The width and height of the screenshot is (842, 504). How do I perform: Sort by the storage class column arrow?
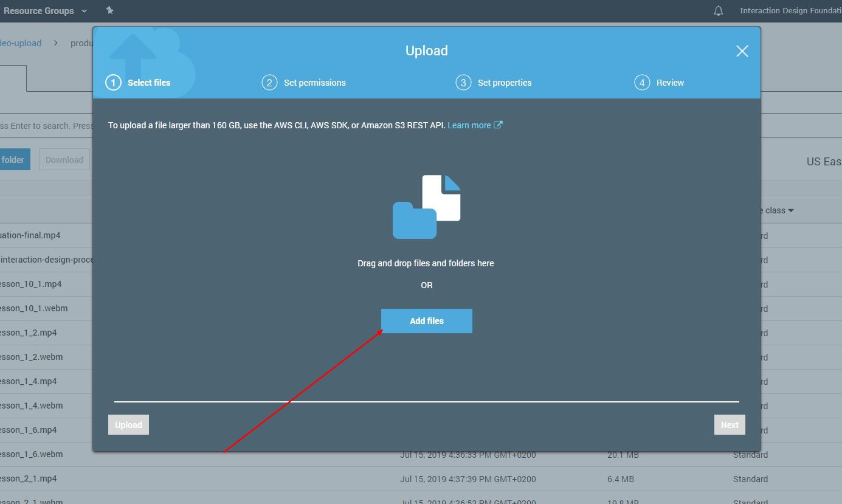tap(790, 211)
